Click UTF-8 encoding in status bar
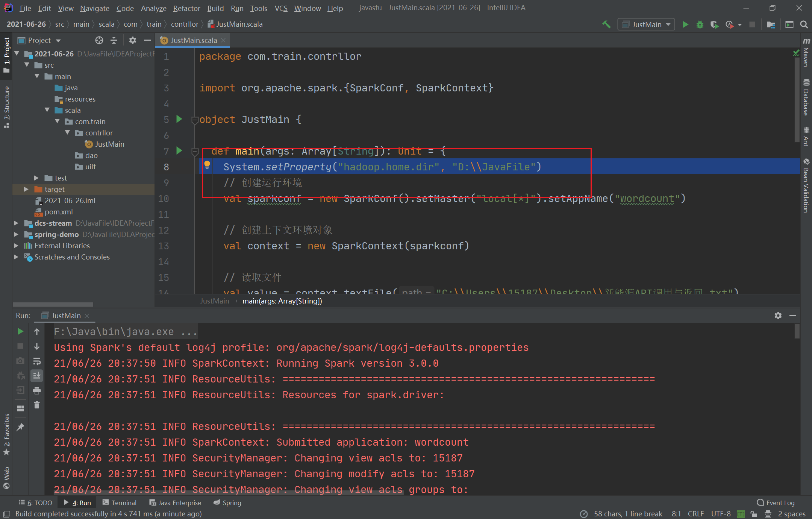This screenshot has width=812, height=519. pyautogui.click(x=721, y=514)
